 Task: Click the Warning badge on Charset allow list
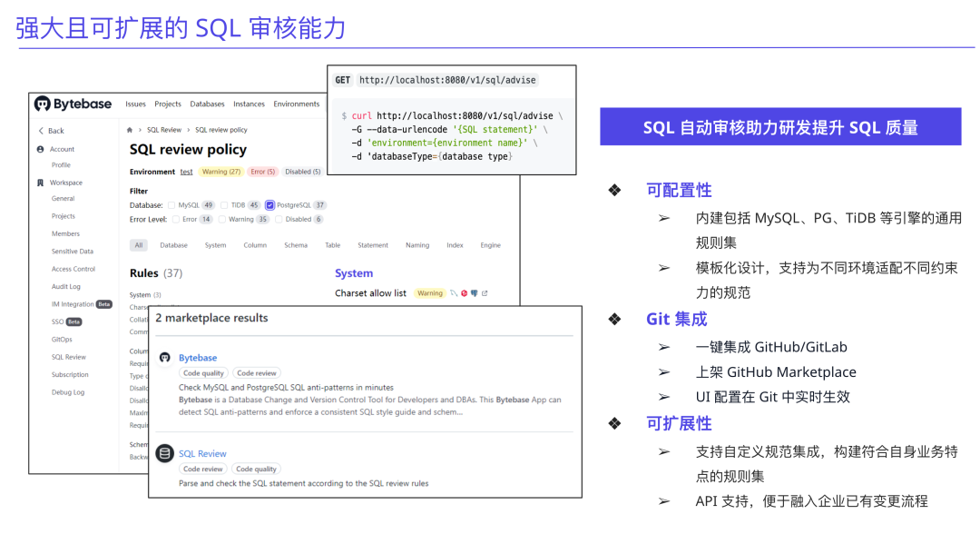click(x=430, y=293)
